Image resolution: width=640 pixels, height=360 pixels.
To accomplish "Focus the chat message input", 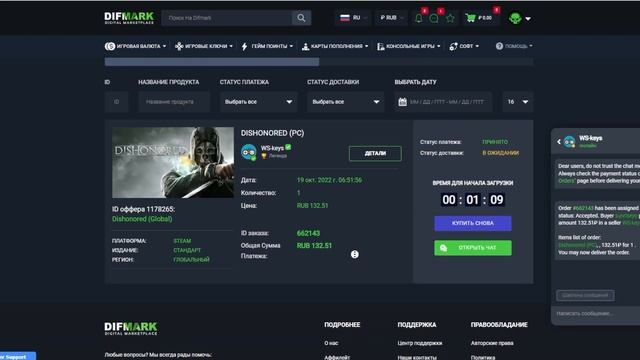I will 596,313.
